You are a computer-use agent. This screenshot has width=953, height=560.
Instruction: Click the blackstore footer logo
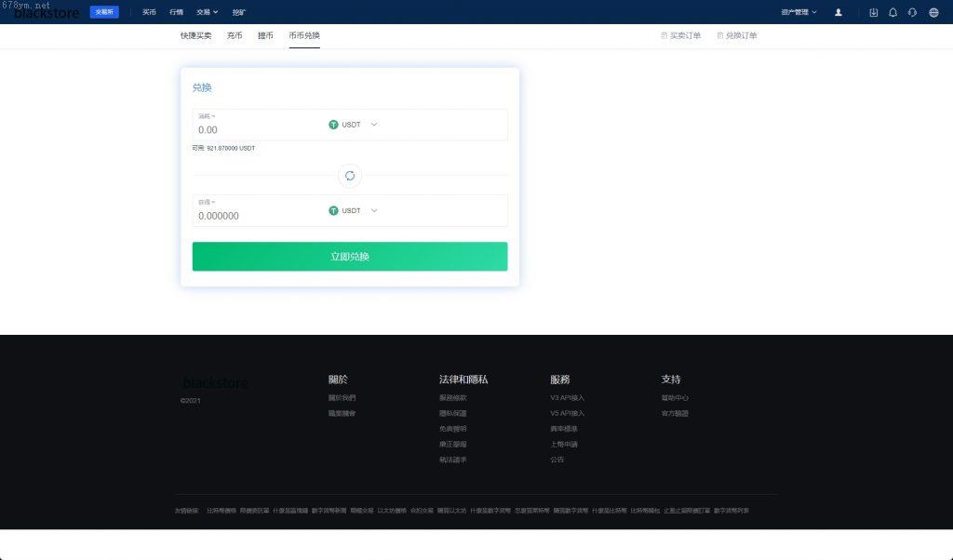[215, 382]
